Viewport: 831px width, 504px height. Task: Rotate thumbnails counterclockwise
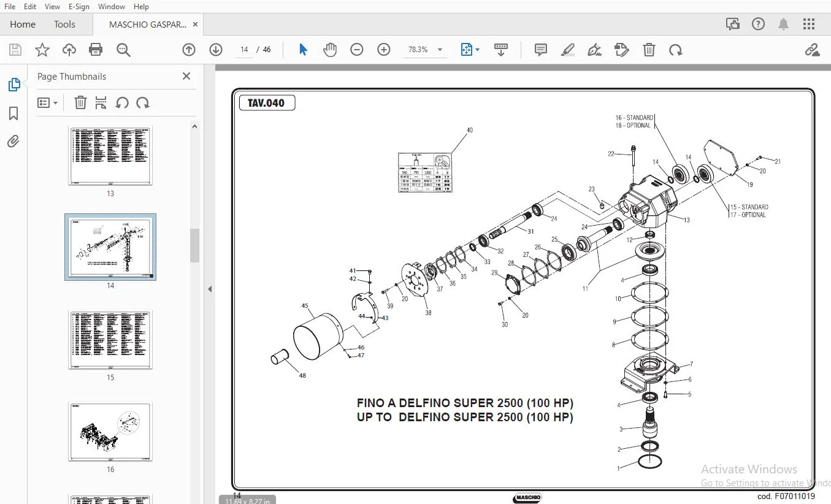pos(122,103)
